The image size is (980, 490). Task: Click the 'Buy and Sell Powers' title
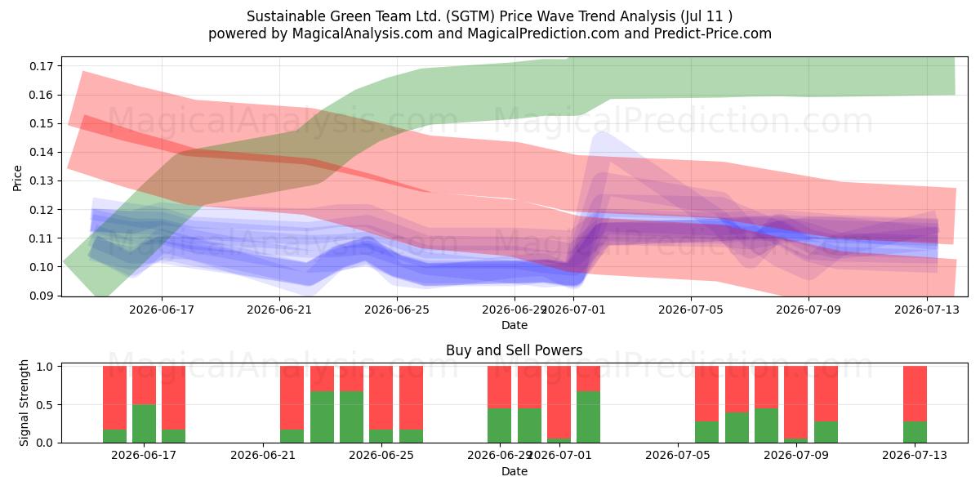point(514,350)
